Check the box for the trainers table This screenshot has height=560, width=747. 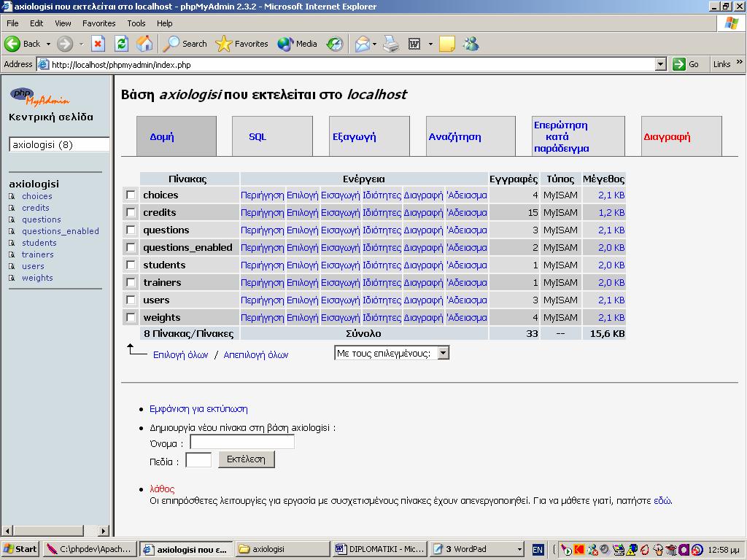tap(131, 282)
